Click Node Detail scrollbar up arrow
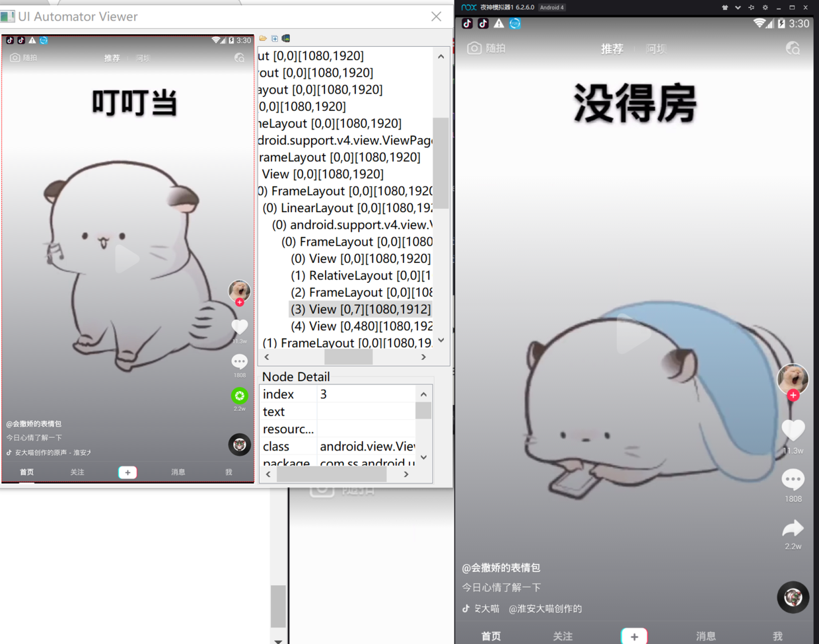The width and height of the screenshot is (819, 644). pos(423,394)
